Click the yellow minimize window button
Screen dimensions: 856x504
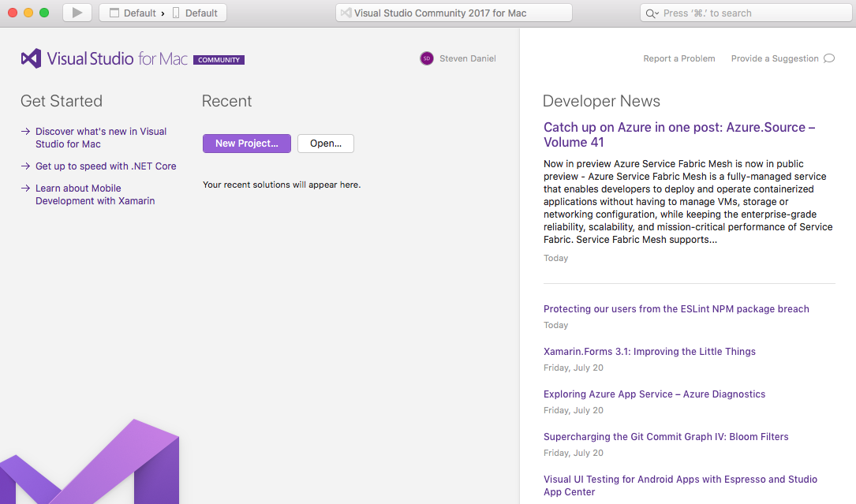point(28,13)
